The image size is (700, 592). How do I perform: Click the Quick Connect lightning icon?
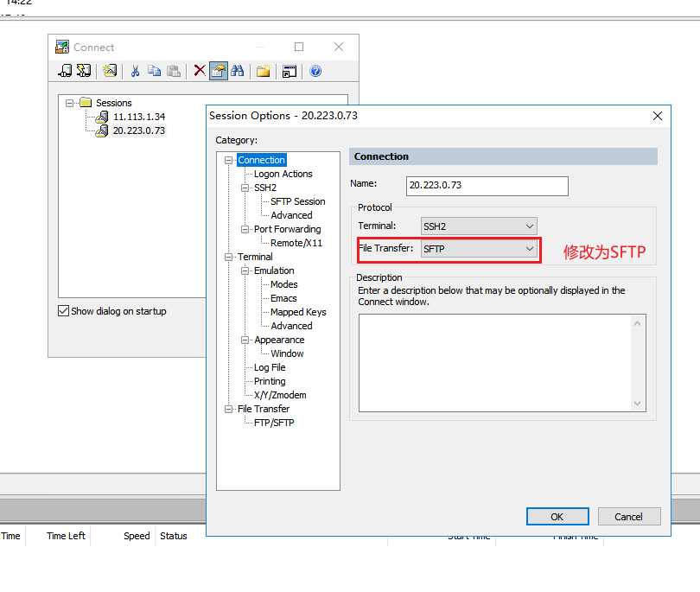point(84,71)
